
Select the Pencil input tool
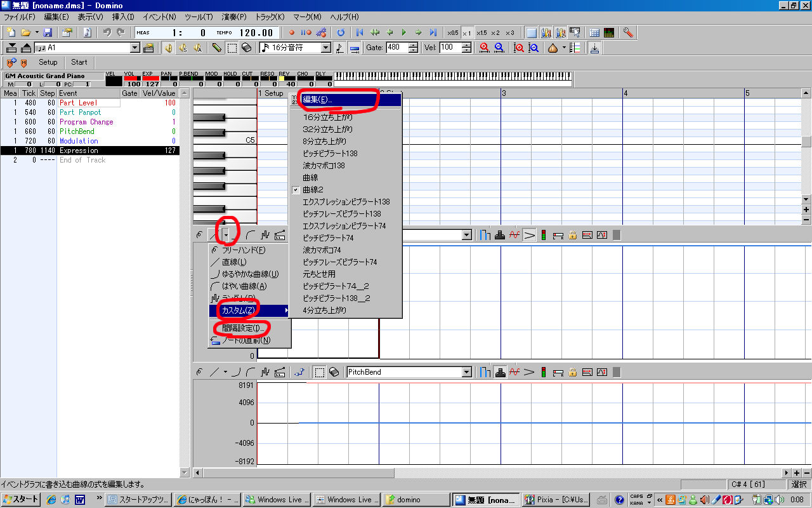tap(216, 48)
